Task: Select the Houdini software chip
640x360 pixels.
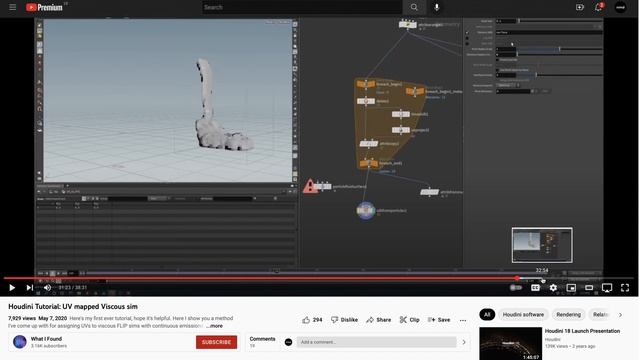Action: [523, 315]
